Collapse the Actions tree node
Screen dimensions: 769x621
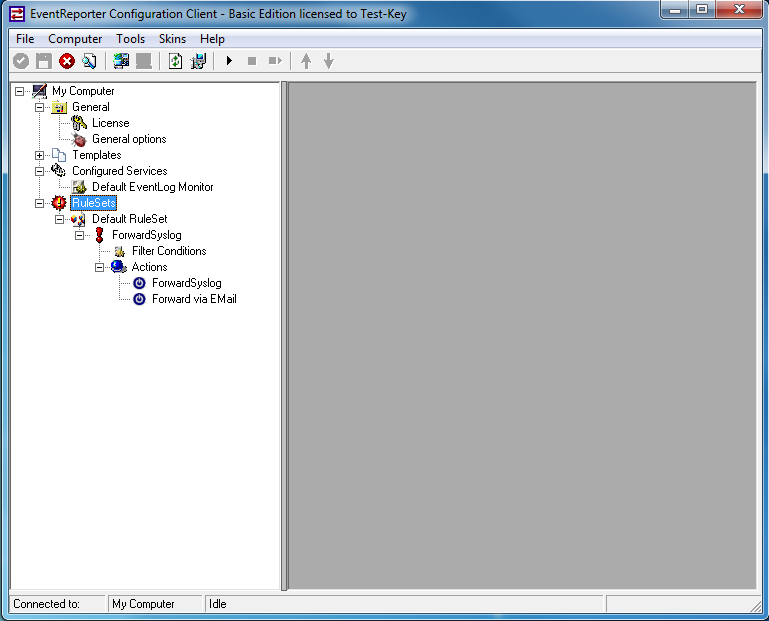(x=100, y=267)
